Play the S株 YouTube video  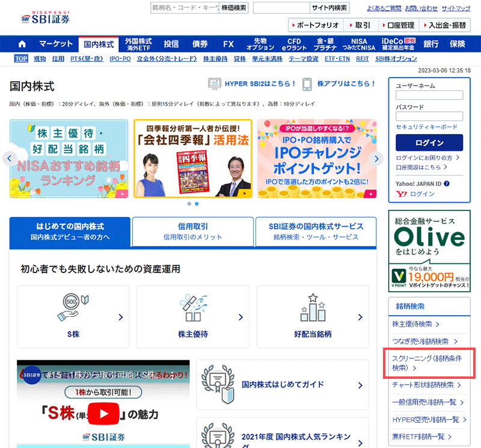[x=103, y=414]
